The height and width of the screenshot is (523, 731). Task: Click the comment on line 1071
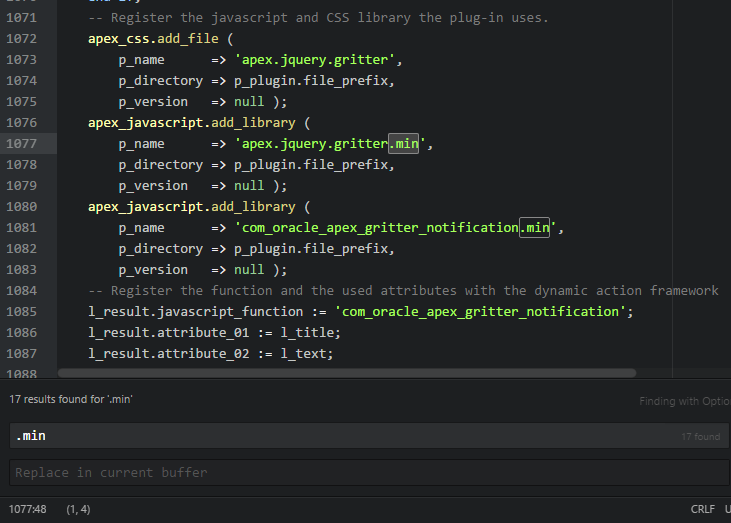(x=318, y=18)
